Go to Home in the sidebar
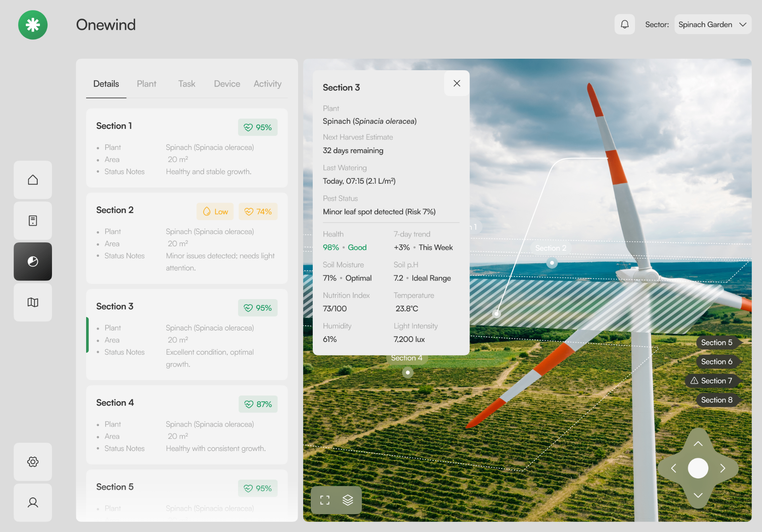Screen dimensions: 762x532 pos(33,180)
